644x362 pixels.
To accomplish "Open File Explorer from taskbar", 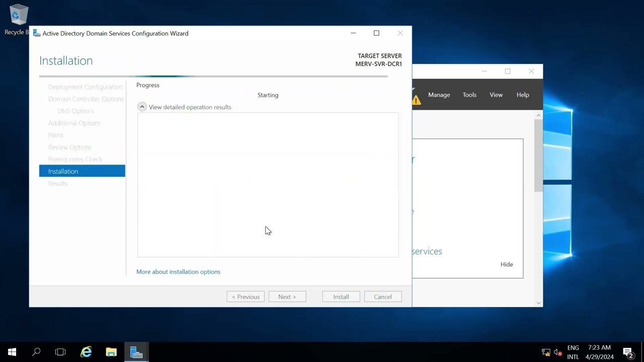I will [111, 352].
